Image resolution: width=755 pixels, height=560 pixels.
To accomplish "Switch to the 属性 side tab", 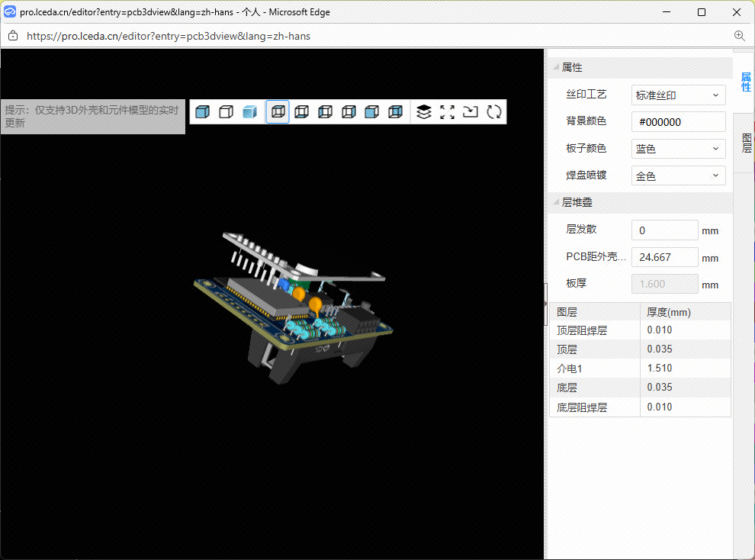I will click(x=746, y=82).
